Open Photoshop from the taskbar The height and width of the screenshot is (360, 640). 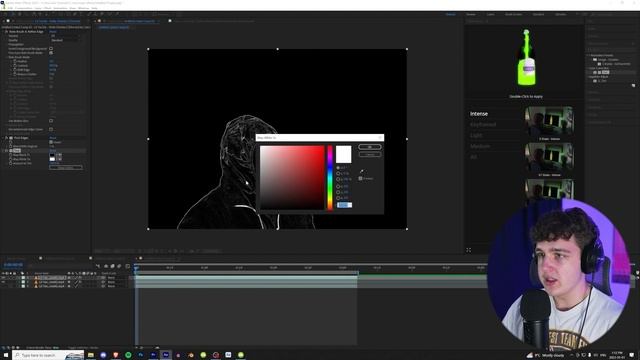tap(141, 355)
